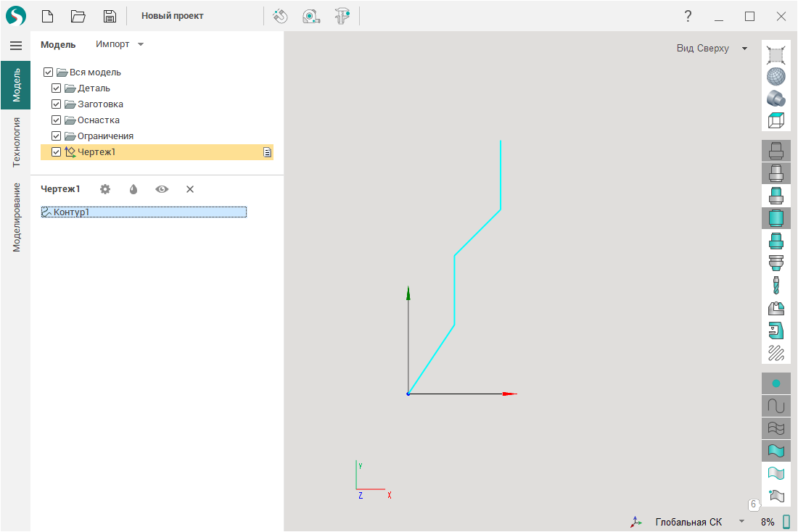Click the new project file icon
Screen dimensions: 798x532
[48, 16]
